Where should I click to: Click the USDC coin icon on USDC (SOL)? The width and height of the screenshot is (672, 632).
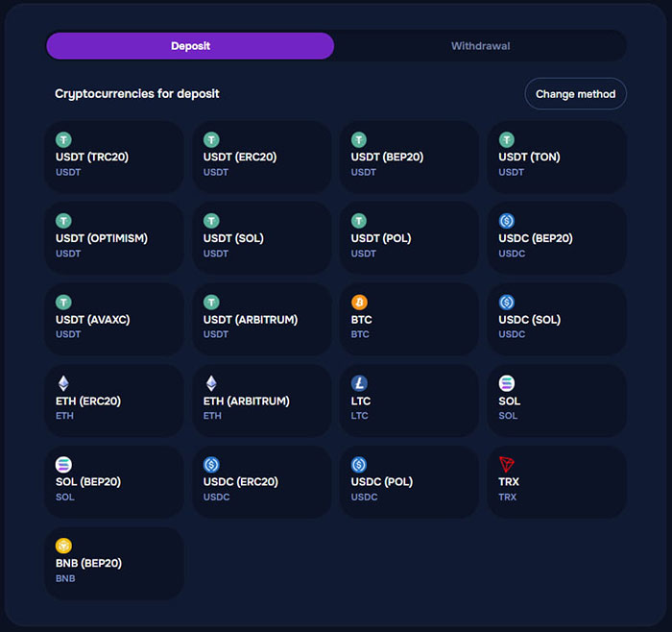[507, 303]
